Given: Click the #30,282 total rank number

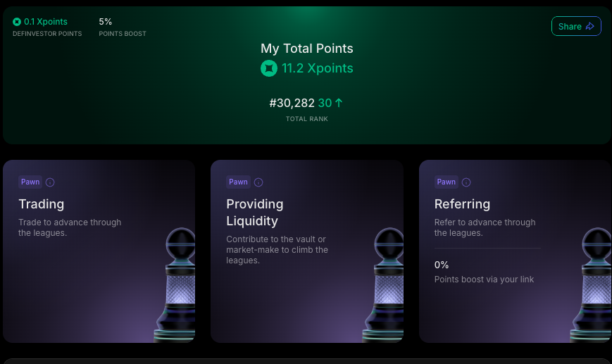Looking at the screenshot, I should pyautogui.click(x=292, y=103).
